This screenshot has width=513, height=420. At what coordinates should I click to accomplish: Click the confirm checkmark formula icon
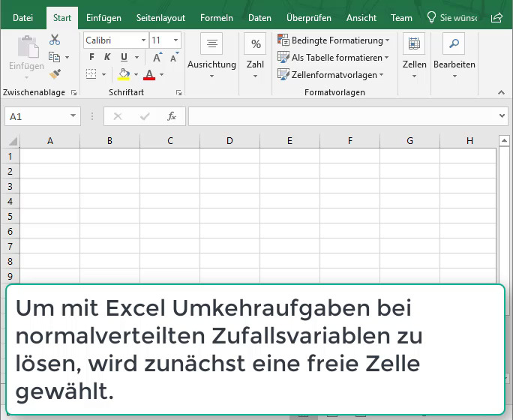click(145, 116)
